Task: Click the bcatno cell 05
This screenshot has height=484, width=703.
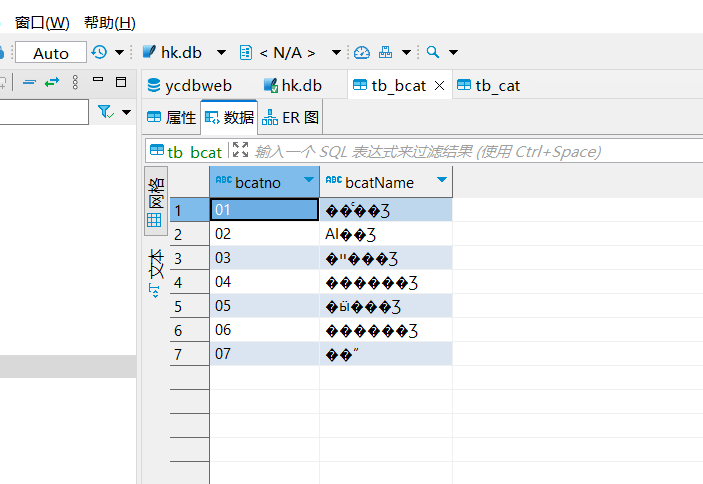Action: 265,306
